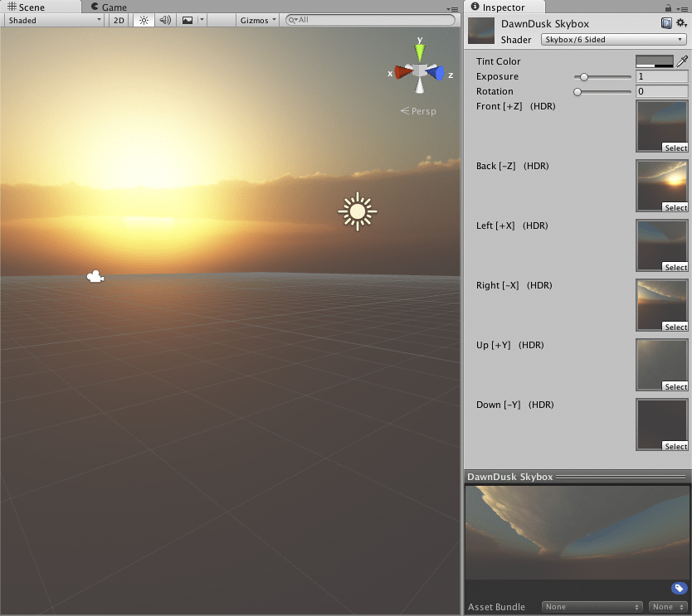The image size is (692, 616).
Task: Toggle the scene lighting sun icon
Action: click(143, 20)
